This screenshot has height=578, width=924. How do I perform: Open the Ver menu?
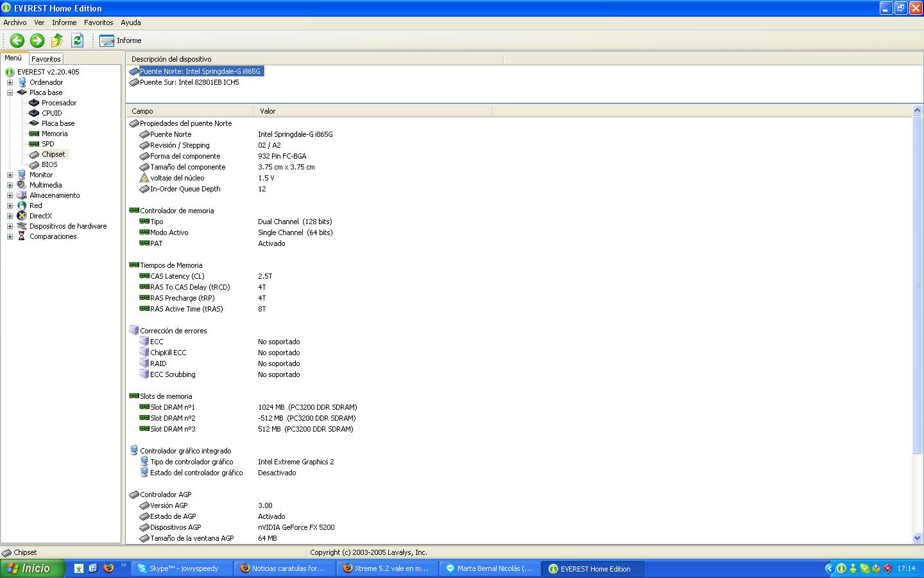39,22
